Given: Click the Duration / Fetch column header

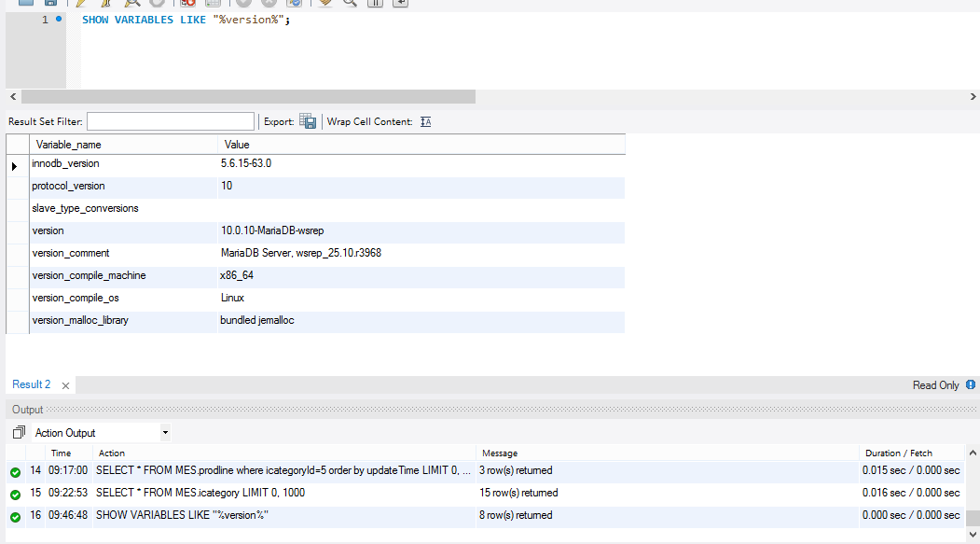Looking at the screenshot, I should coord(898,453).
